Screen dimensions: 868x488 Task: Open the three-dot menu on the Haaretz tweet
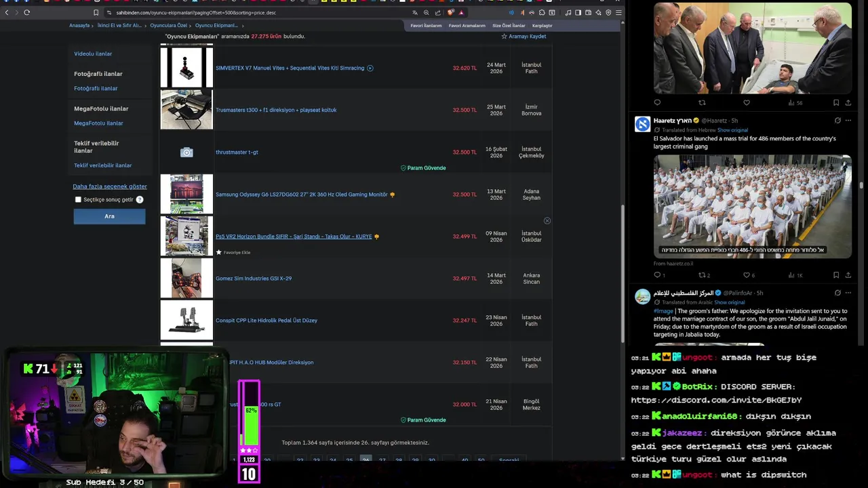[x=848, y=121]
